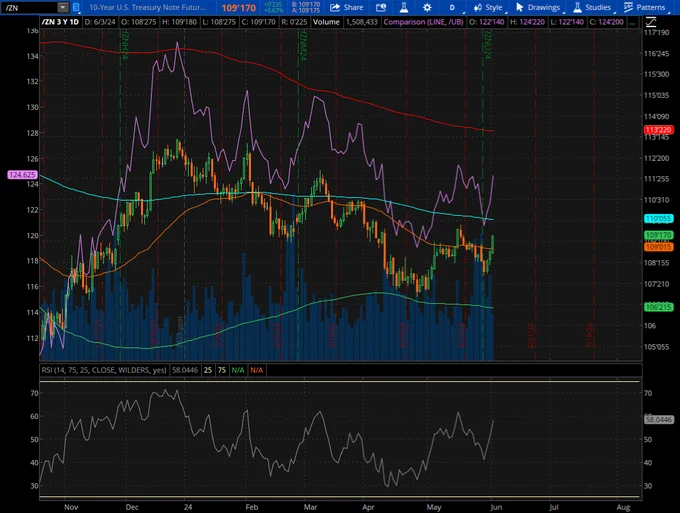
Task: Click the blue linked-symbol clipboard icon
Action: coord(76,7)
